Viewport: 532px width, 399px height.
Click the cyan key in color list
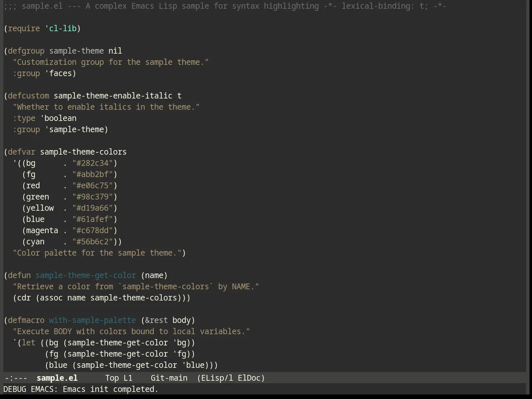point(35,241)
